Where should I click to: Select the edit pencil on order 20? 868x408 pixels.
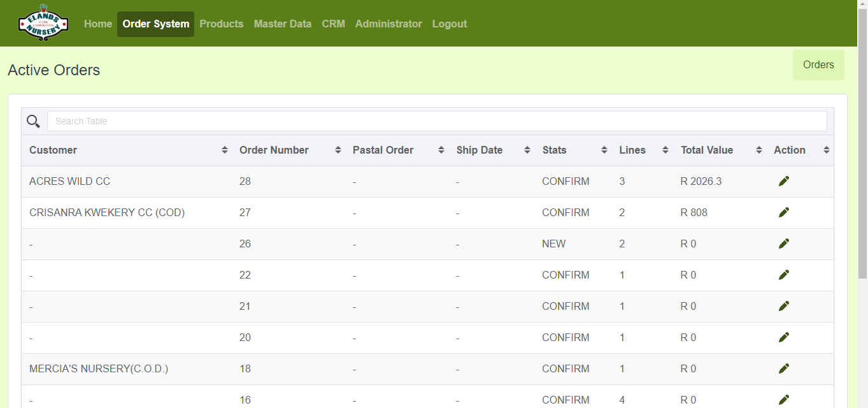784,338
